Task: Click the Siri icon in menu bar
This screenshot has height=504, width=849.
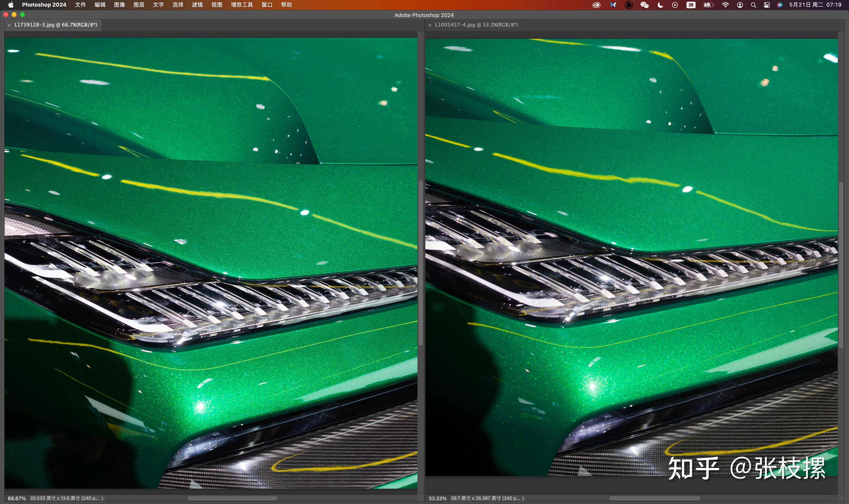Action: click(x=780, y=5)
